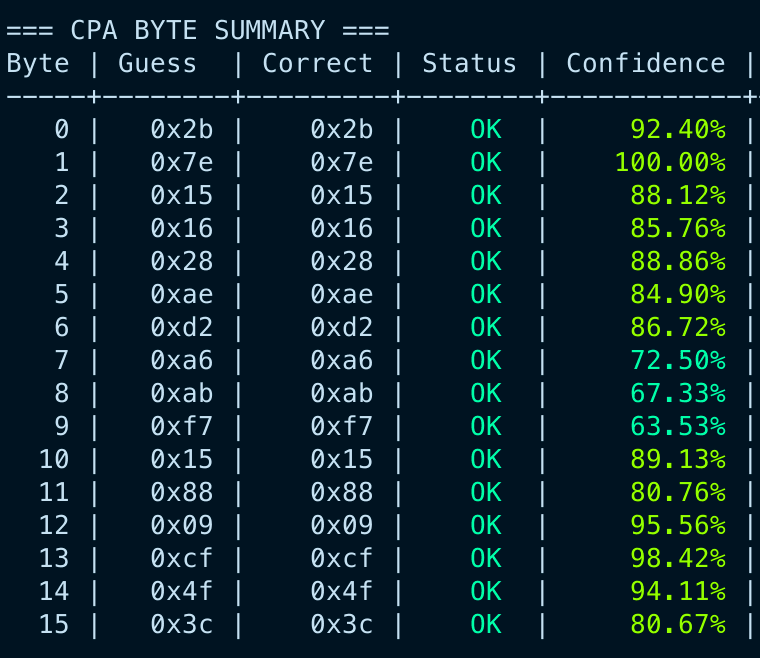This screenshot has height=658, width=760.
Task: Click guess 0xae in byte 5 row
Action: click(x=181, y=294)
